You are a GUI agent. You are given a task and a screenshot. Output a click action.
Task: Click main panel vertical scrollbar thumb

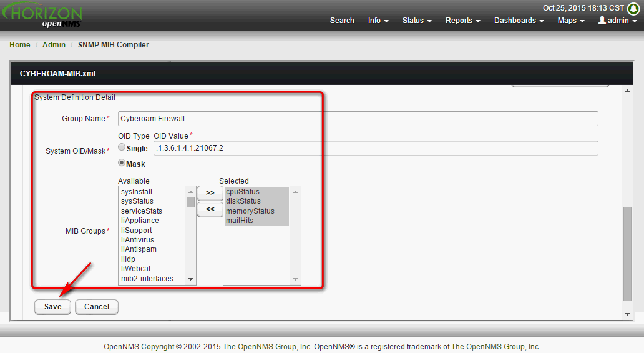coord(627,254)
